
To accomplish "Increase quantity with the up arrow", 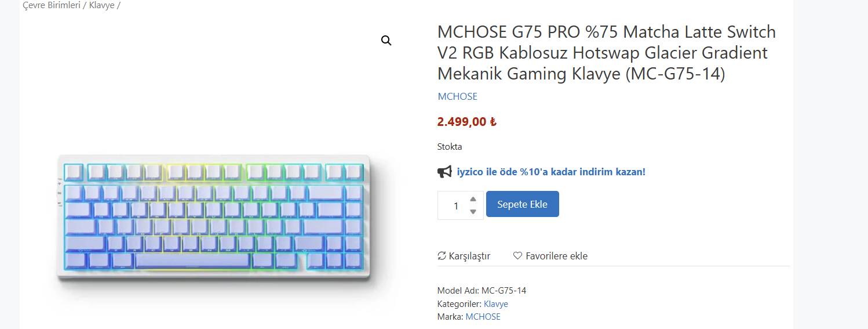I will [x=473, y=200].
